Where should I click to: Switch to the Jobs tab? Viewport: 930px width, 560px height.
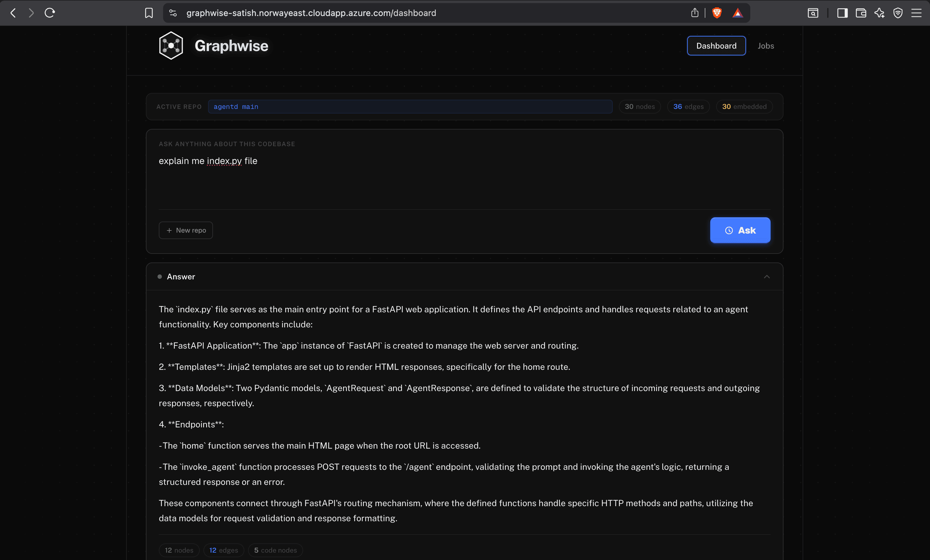[x=765, y=46]
